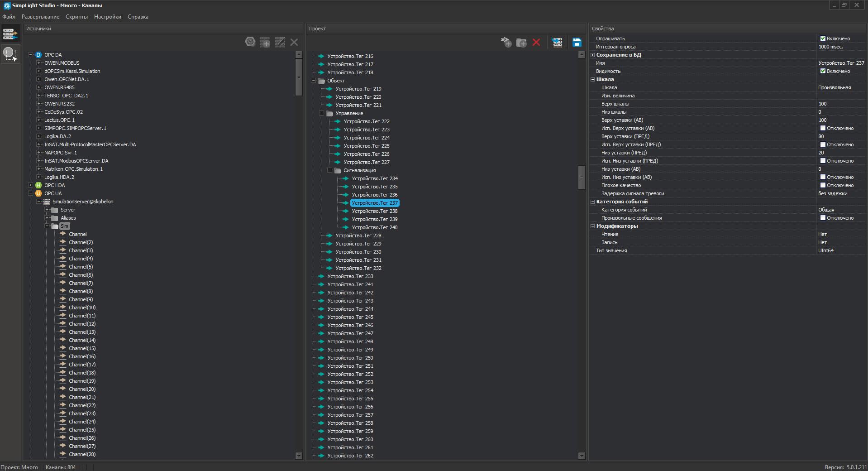
Task: Collapse the Модификаторы property group
Action: pyautogui.click(x=592, y=226)
